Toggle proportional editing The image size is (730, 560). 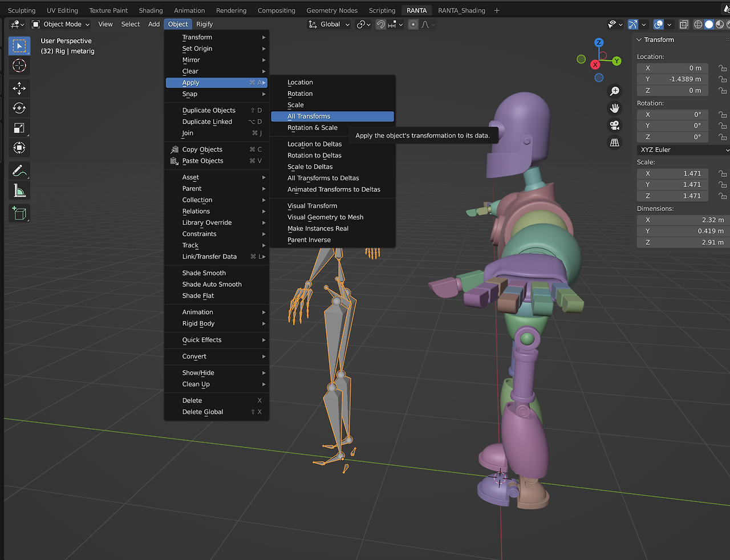413,25
